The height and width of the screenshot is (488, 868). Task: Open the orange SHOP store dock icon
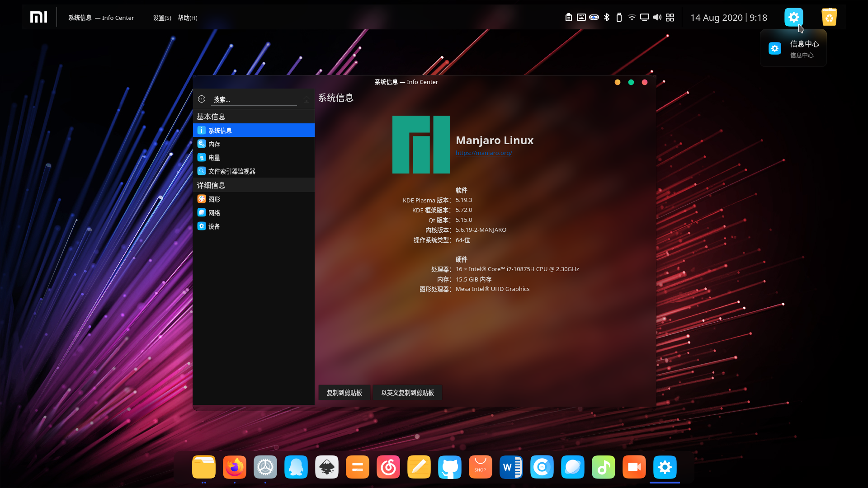coord(481,467)
